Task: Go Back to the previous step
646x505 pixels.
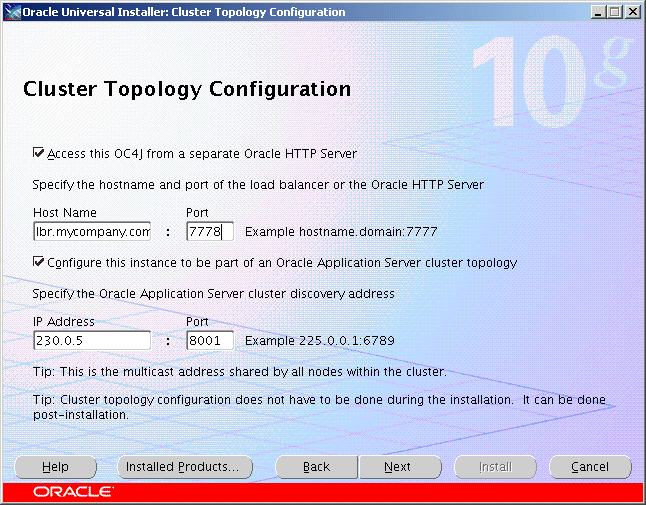Action: point(316,467)
